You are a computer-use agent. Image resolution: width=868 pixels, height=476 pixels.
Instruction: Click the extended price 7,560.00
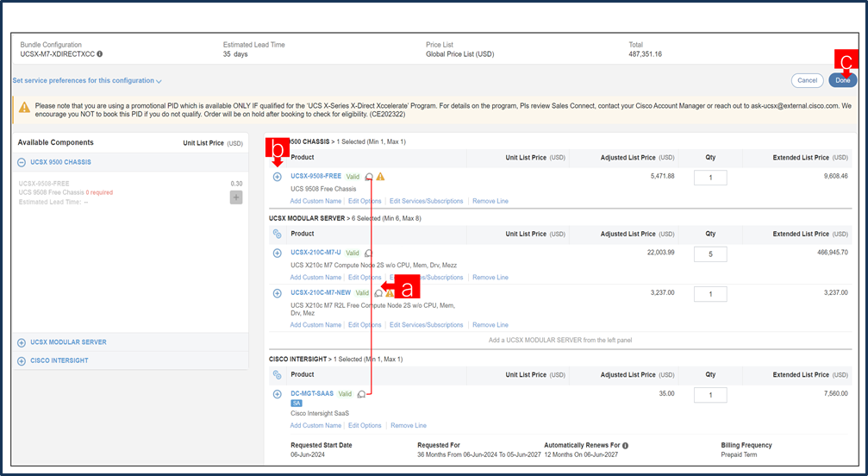coord(836,394)
